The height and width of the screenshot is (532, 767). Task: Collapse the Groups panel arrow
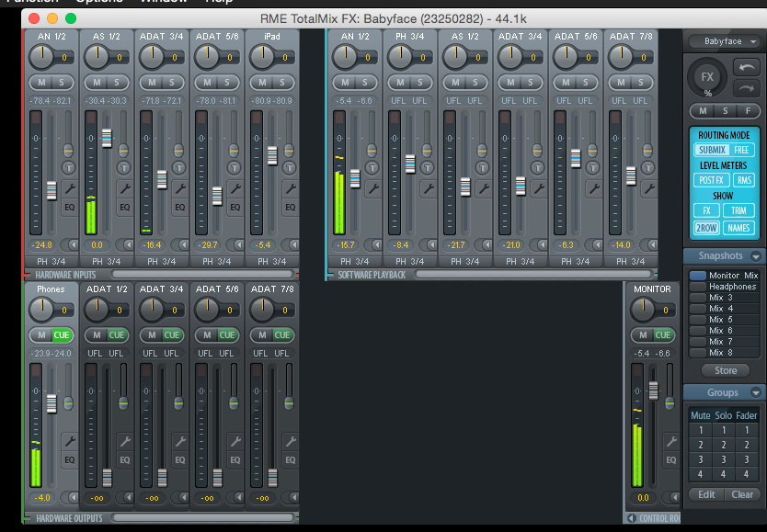tap(756, 393)
